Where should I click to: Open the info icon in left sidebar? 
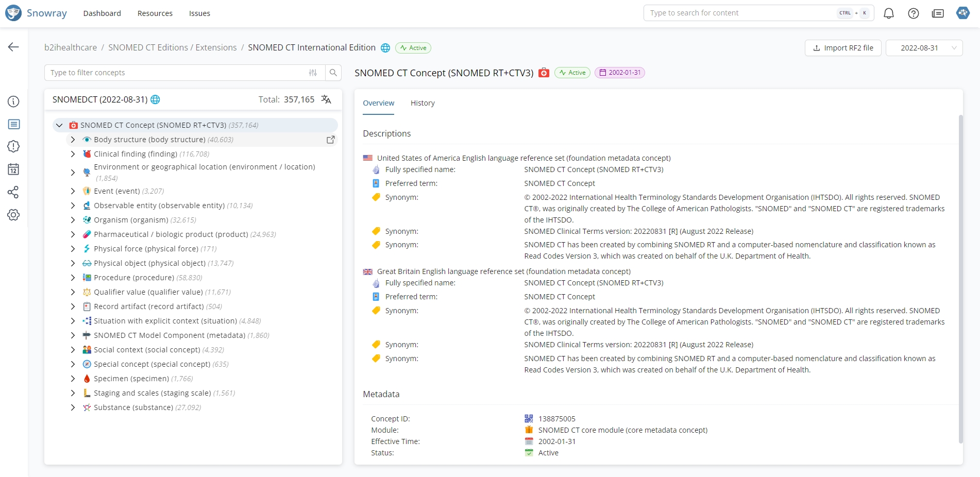[13, 101]
